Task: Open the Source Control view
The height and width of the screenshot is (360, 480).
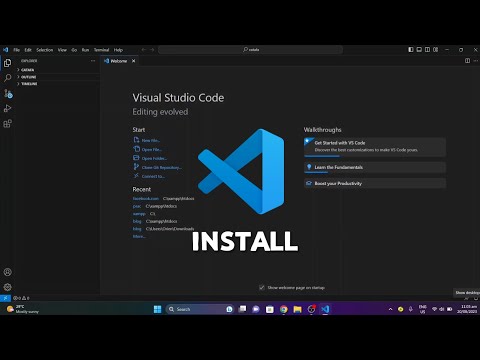Action: coord(8,93)
